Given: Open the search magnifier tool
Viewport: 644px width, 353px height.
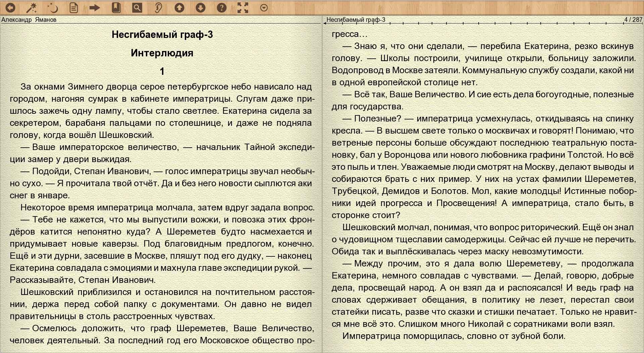Looking at the screenshot, I should 137,8.
